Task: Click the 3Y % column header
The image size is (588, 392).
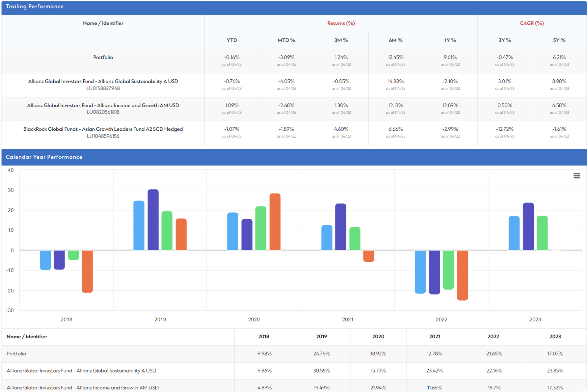Action: (x=505, y=40)
